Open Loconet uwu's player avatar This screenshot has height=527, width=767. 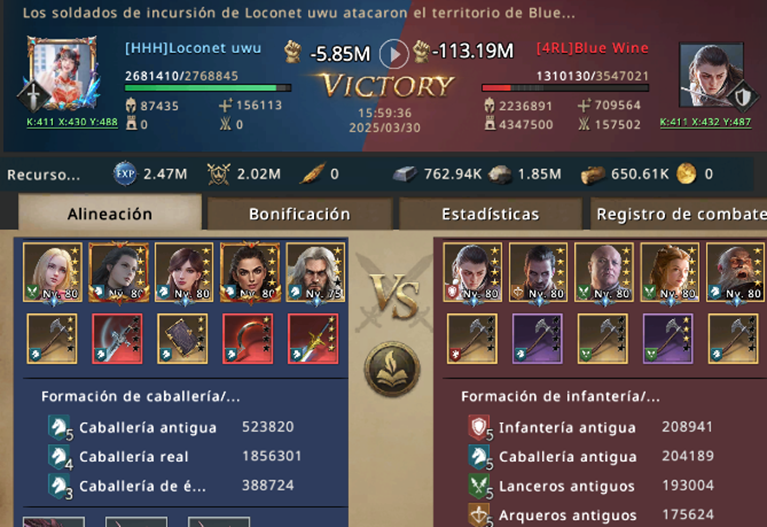(62, 73)
